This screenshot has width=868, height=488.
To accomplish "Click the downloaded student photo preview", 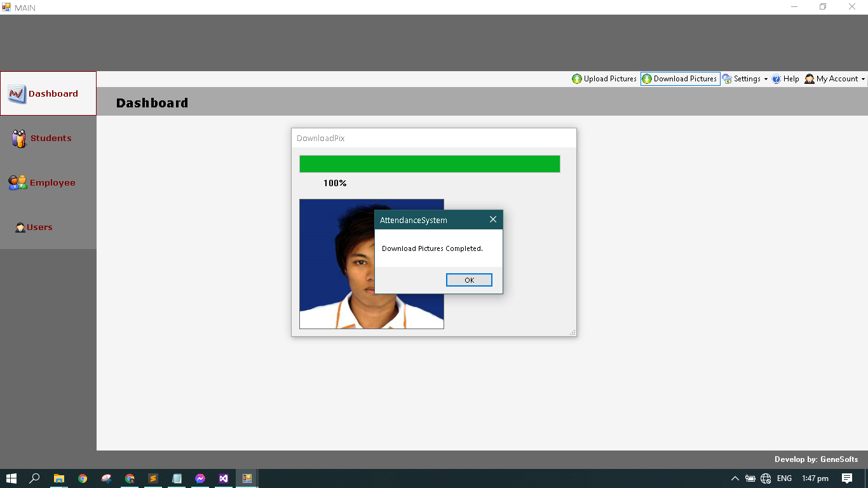I will tap(337, 264).
